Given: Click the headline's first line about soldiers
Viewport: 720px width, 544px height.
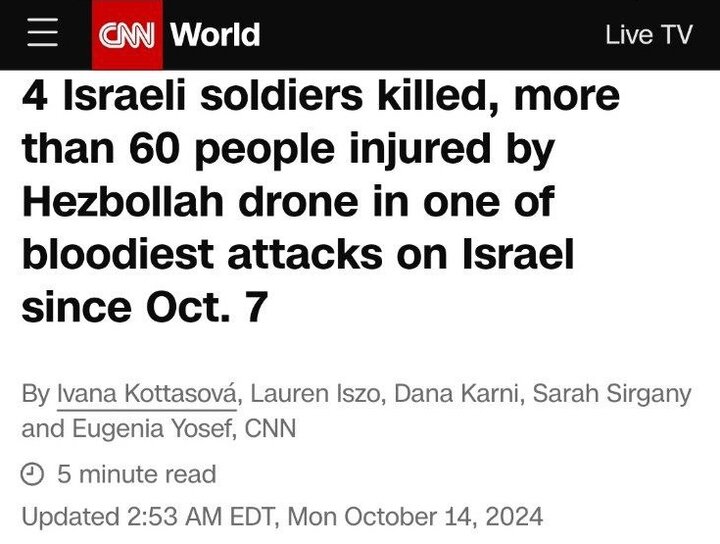Looking at the screenshot, I should click(x=321, y=95).
